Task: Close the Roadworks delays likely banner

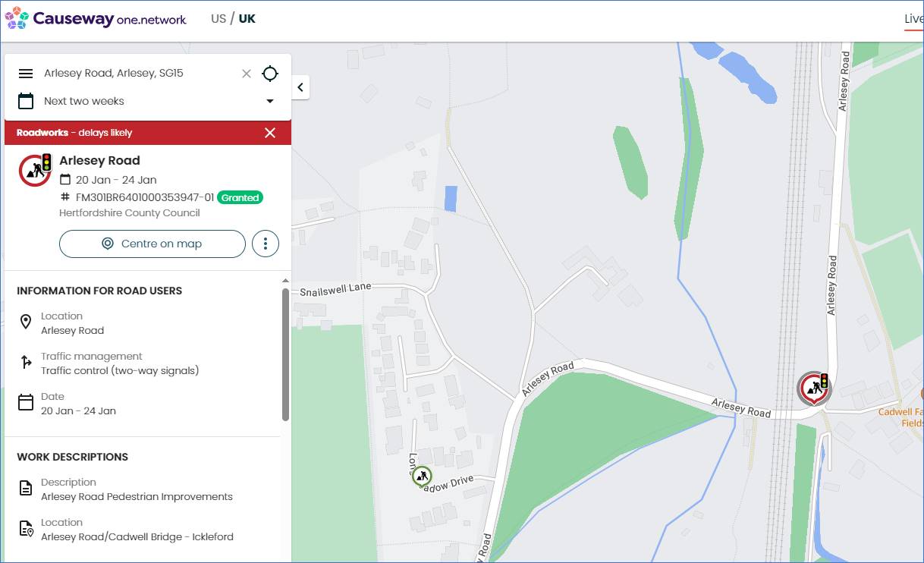Action: pyautogui.click(x=270, y=133)
